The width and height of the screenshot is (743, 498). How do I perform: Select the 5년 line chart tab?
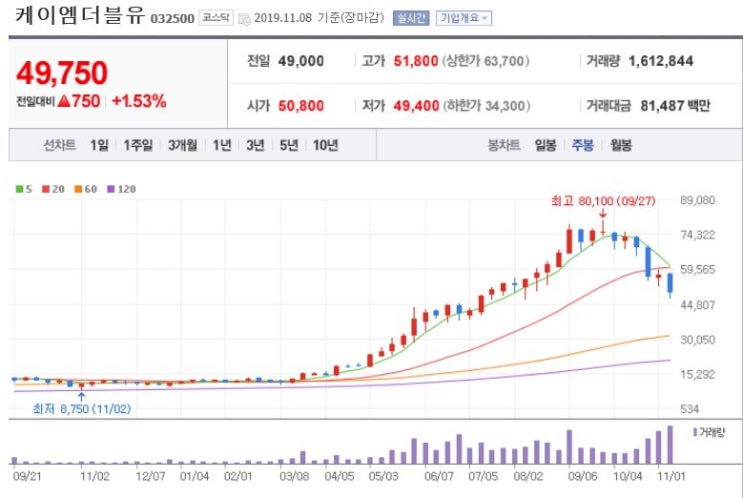point(289,145)
